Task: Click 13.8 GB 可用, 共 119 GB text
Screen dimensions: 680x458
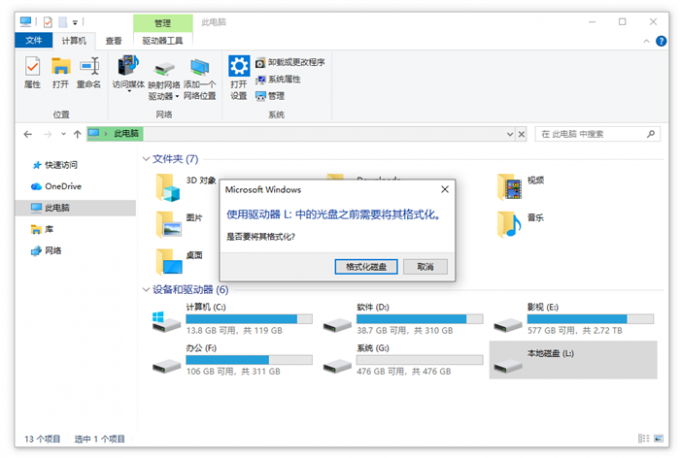Action: 234,331
